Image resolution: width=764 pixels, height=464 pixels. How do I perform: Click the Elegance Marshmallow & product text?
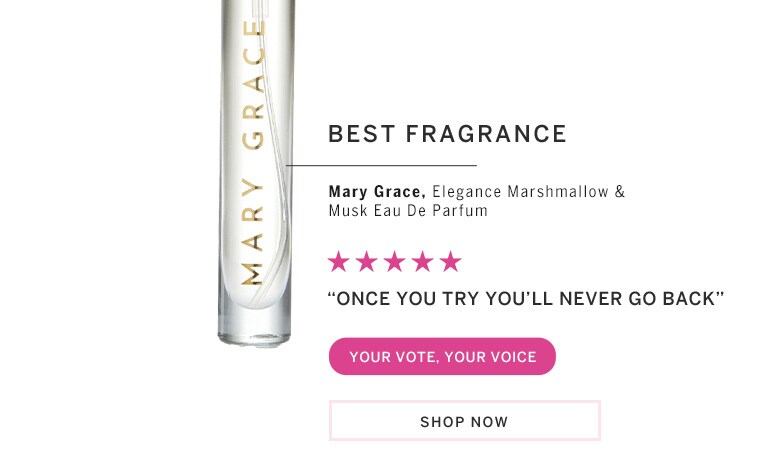pos(529,192)
